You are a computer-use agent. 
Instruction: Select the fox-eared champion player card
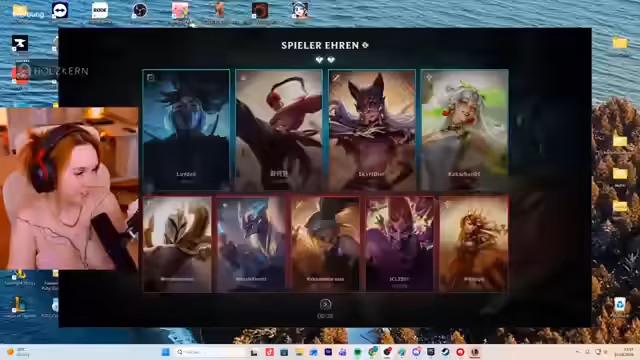pyautogui.click(x=372, y=130)
